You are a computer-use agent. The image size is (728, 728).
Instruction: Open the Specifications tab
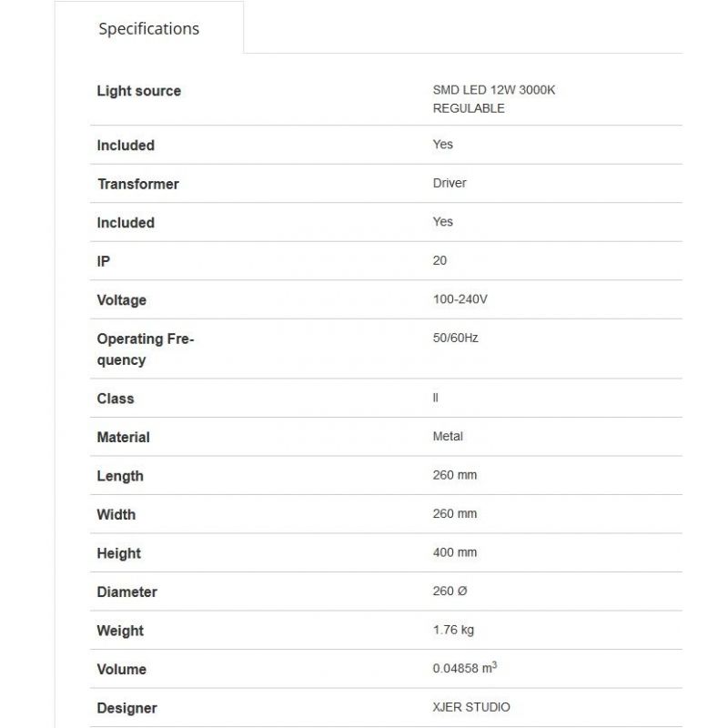point(148,29)
